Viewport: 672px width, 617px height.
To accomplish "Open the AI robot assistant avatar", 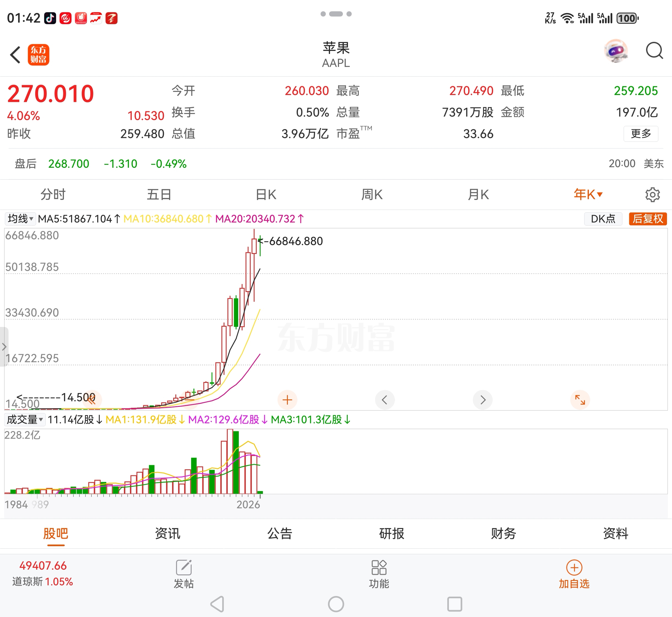I will [x=616, y=51].
